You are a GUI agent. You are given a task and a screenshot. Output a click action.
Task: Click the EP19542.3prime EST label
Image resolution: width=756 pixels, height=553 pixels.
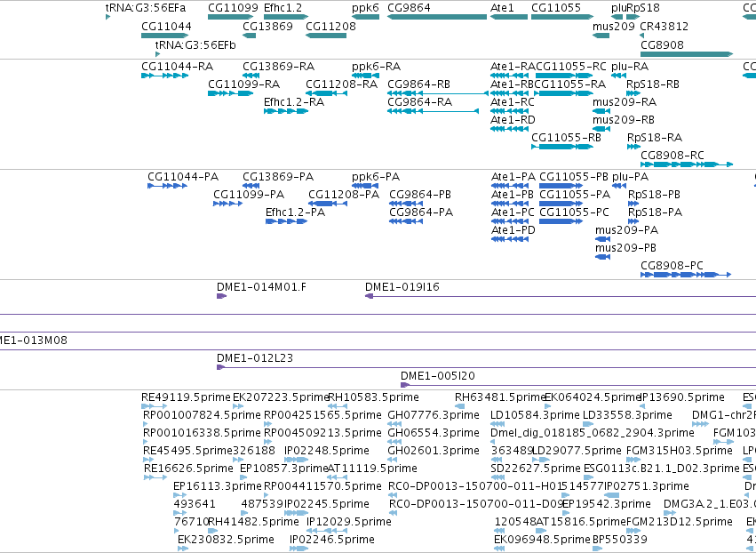[607, 504]
